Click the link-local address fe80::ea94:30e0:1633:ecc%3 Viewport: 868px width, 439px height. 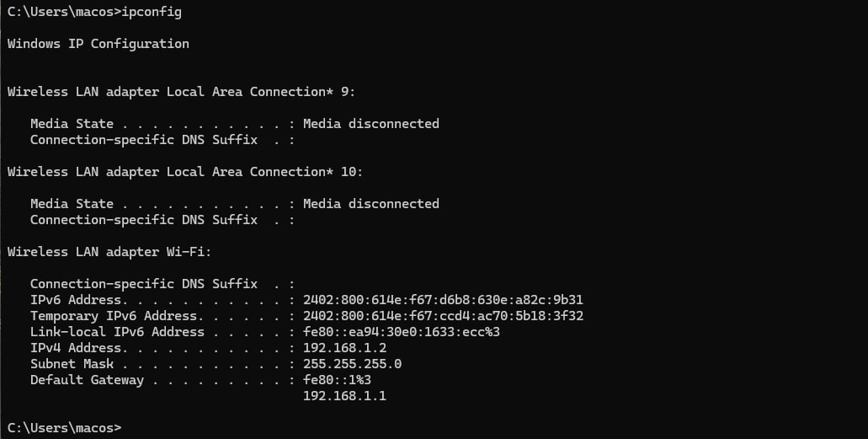coord(402,332)
